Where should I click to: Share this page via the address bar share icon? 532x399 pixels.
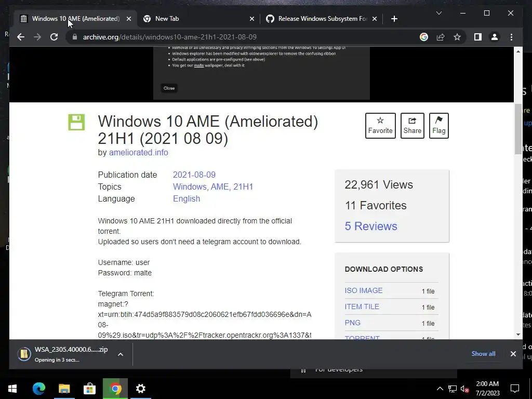pyautogui.click(x=441, y=37)
